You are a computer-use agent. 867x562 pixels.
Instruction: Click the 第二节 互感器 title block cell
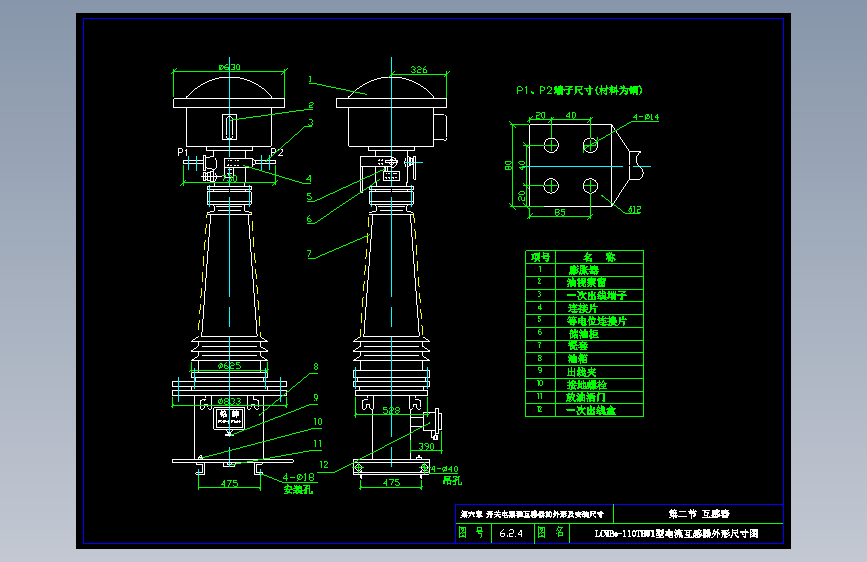tap(698, 514)
